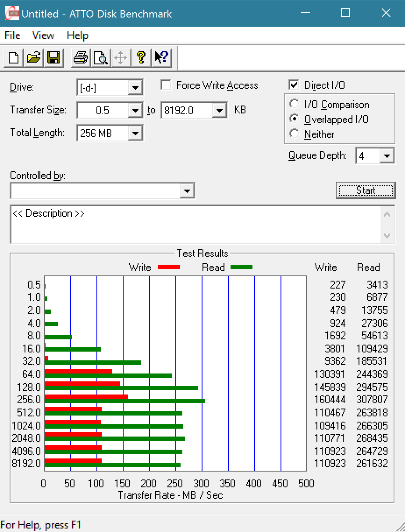Click the Description scrollbar down arrow
The height and width of the screenshot is (532, 405).
click(387, 236)
